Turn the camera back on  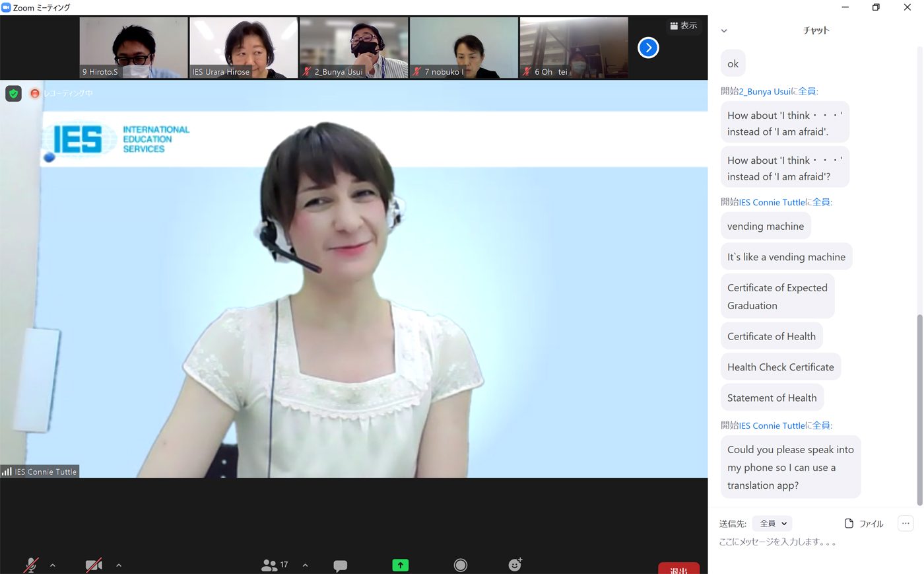click(93, 565)
